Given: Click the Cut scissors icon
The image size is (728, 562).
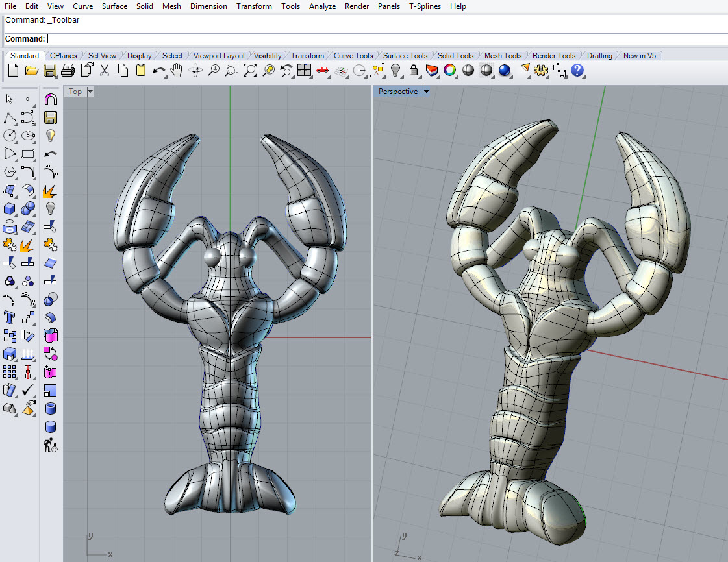Looking at the screenshot, I should pyautogui.click(x=105, y=71).
